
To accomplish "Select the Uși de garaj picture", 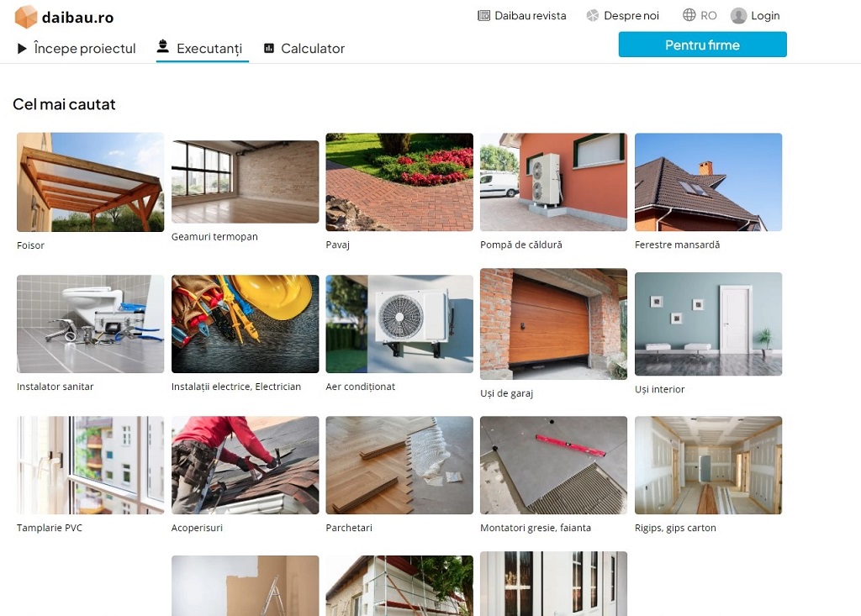I will point(553,324).
